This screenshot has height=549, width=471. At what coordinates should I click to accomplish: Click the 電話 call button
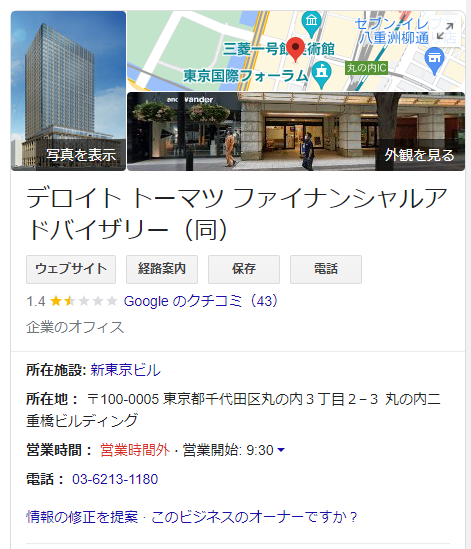[326, 269]
